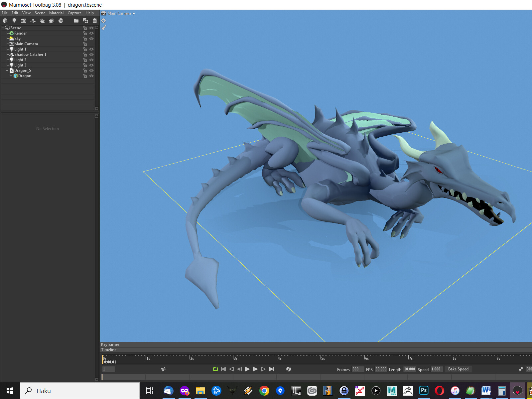Open the Main Camera viewport dropdown
This screenshot has height=399, width=532.
pos(134,14)
